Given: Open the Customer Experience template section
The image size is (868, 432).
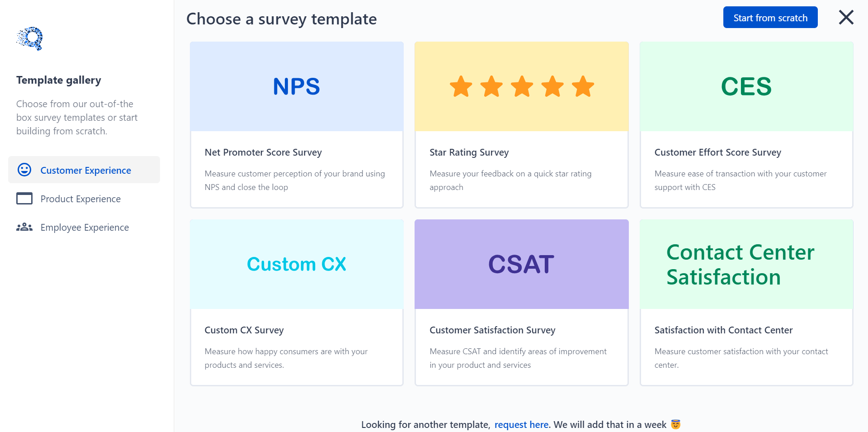Looking at the screenshot, I should (x=85, y=170).
